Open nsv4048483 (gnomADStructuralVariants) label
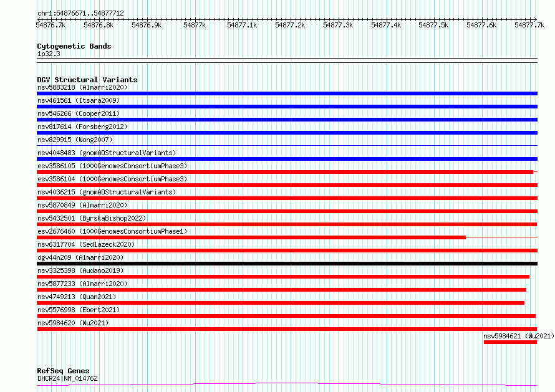The width and height of the screenshot is (555, 392). tap(107, 153)
